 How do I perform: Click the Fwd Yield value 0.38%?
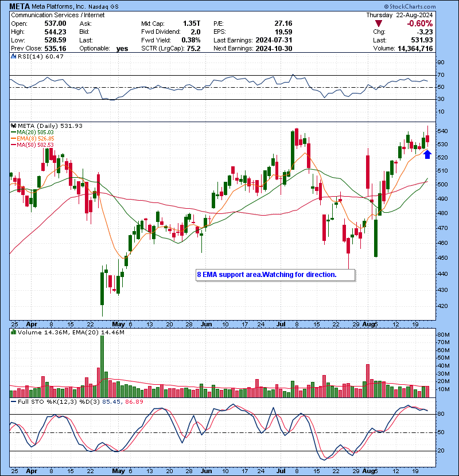(191, 40)
